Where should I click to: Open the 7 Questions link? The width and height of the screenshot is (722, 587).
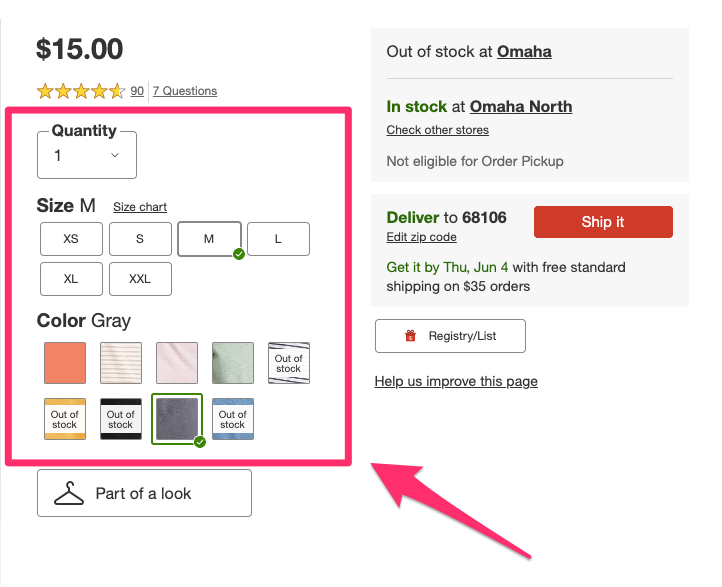(x=185, y=91)
